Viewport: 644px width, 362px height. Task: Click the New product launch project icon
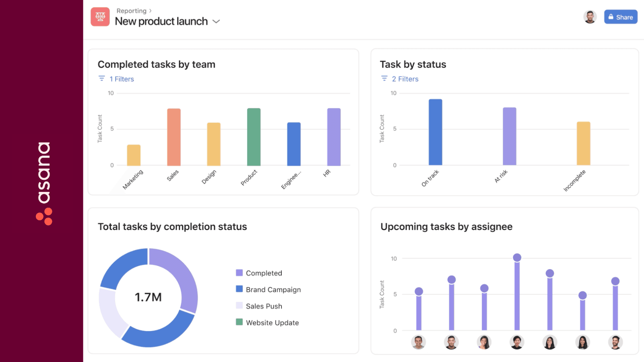100,16
